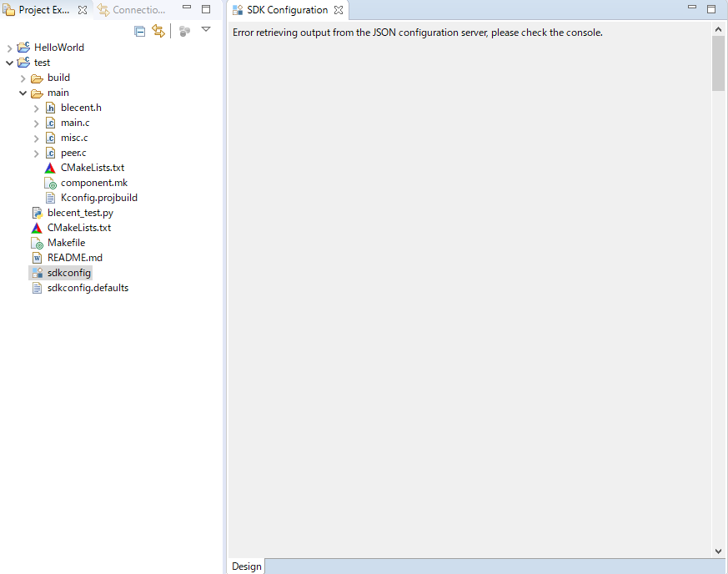
Task: Click the main.c source file icon
Action: point(50,123)
